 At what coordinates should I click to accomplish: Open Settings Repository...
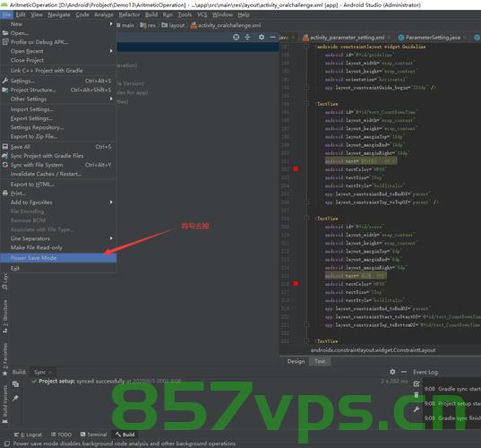point(58,127)
